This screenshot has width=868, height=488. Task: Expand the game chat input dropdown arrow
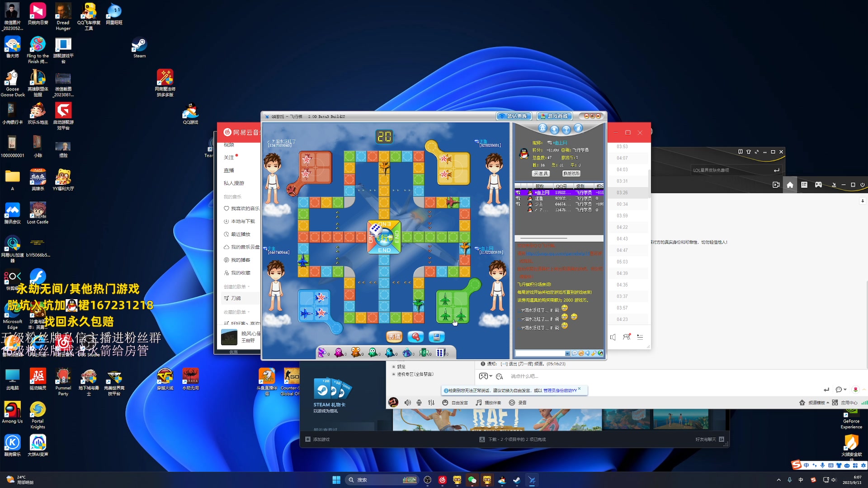point(567,353)
